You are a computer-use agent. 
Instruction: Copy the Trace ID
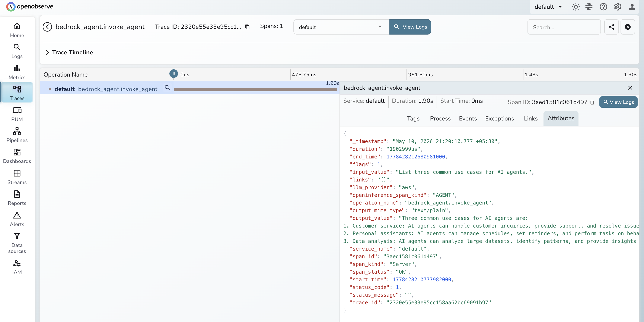tap(247, 27)
